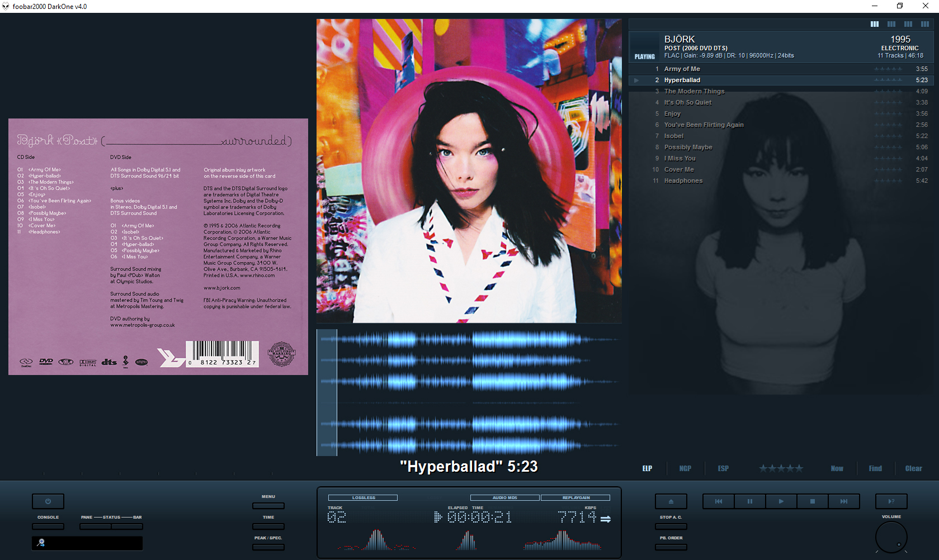This screenshot has height=560, width=939.
Task: Toggle the PEAK / SPEC. button
Action: (268, 547)
